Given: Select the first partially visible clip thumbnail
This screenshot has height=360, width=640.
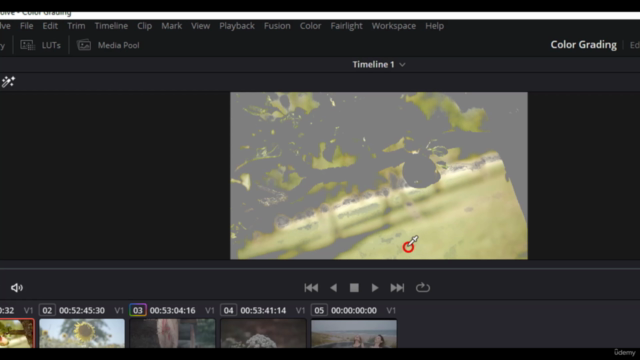Looking at the screenshot, I should tap(17, 333).
